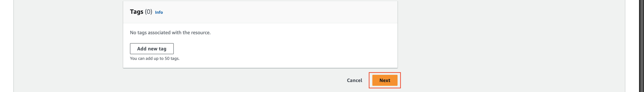Click the Tags section heading
The height and width of the screenshot is (92, 644).
tap(141, 12)
